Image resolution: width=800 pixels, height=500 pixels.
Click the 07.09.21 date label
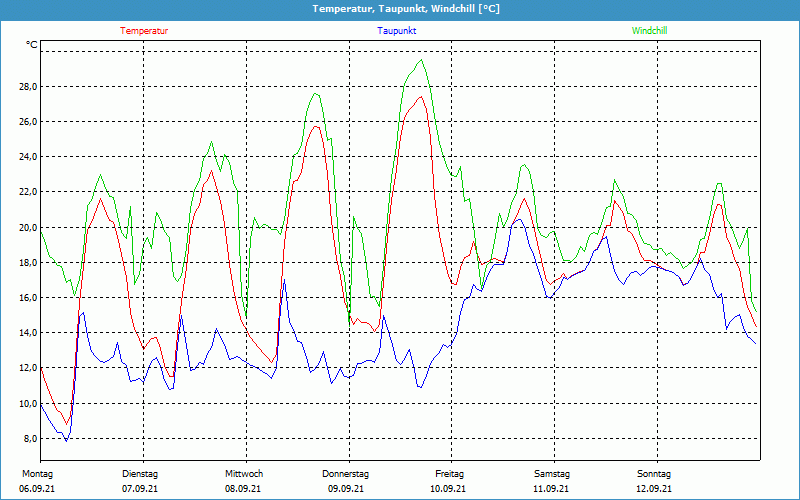point(140,489)
